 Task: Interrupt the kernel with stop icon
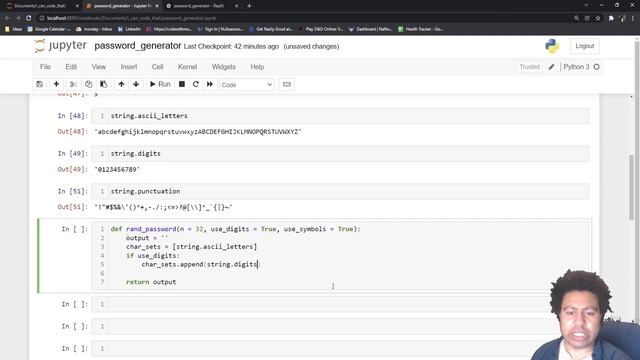click(x=182, y=84)
